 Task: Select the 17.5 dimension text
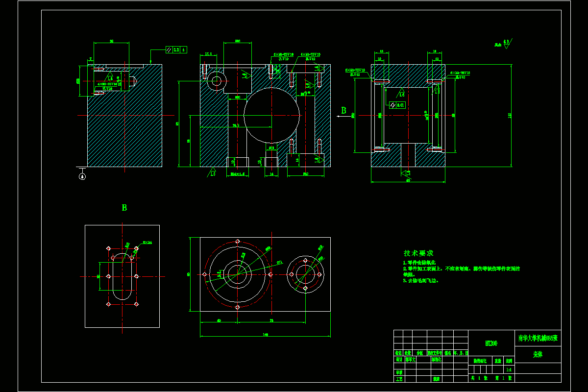208,54
